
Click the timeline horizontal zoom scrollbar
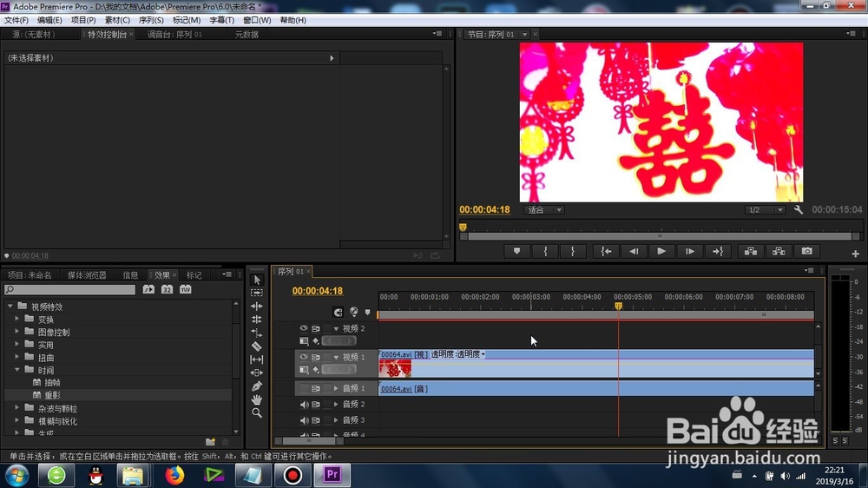[309, 441]
